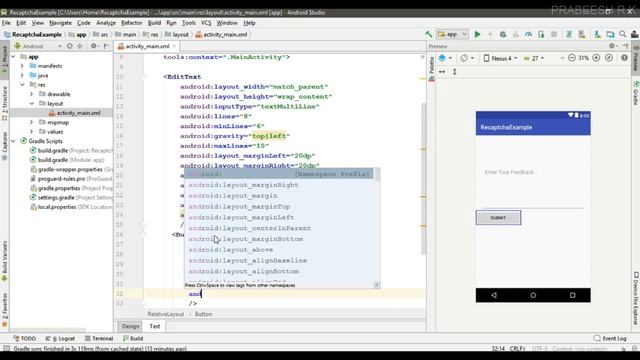Image resolution: width=640 pixels, height=360 pixels.
Task: Open the Event Log
Action: (x=610, y=338)
